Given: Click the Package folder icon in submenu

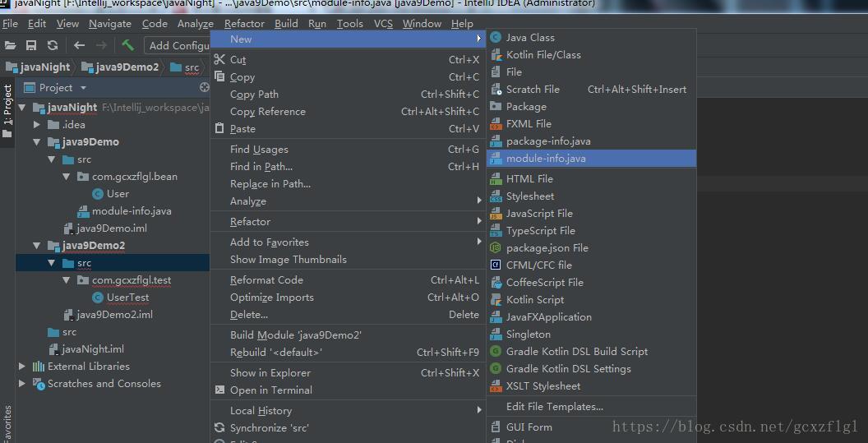Looking at the screenshot, I should [496, 106].
